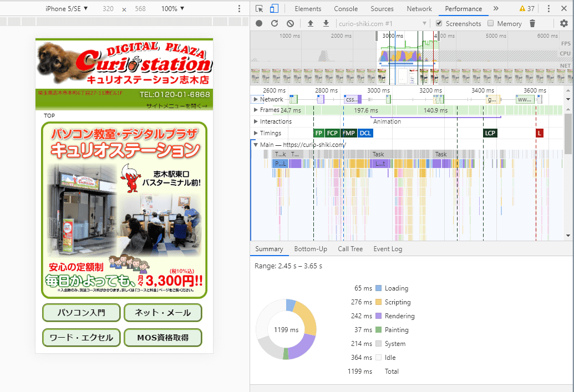Open the Sources tab
Screen dimensions: 574x392
(382, 8)
